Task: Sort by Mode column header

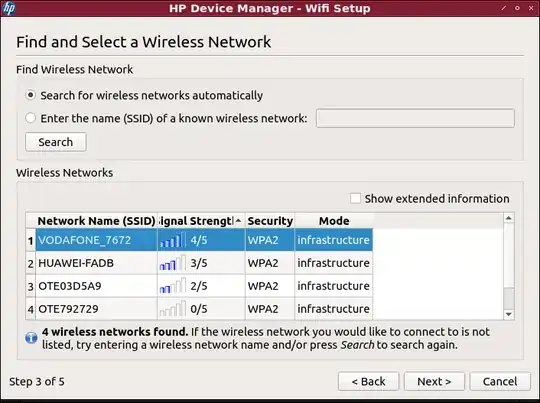Action: [334, 221]
